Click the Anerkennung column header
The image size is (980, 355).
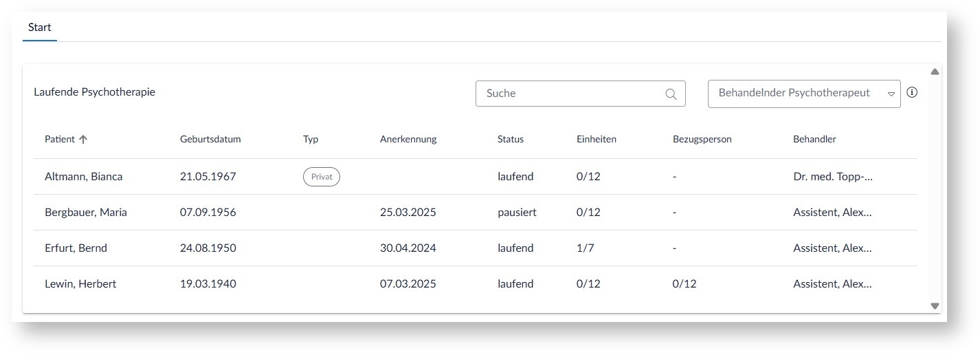point(408,140)
